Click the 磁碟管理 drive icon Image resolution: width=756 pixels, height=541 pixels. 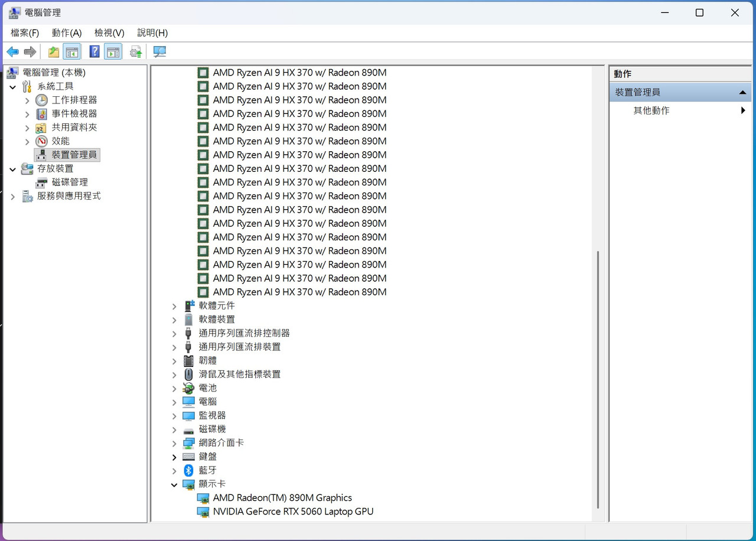coord(41,182)
